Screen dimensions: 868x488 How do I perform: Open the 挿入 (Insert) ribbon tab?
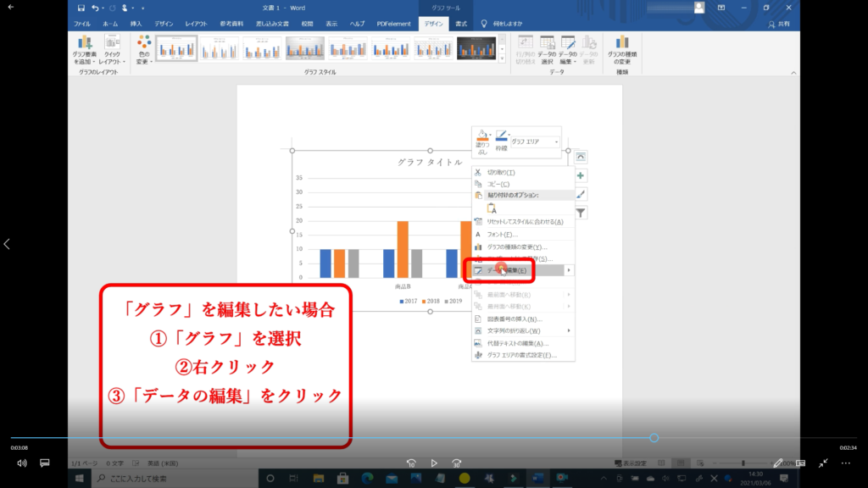tap(136, 24)
